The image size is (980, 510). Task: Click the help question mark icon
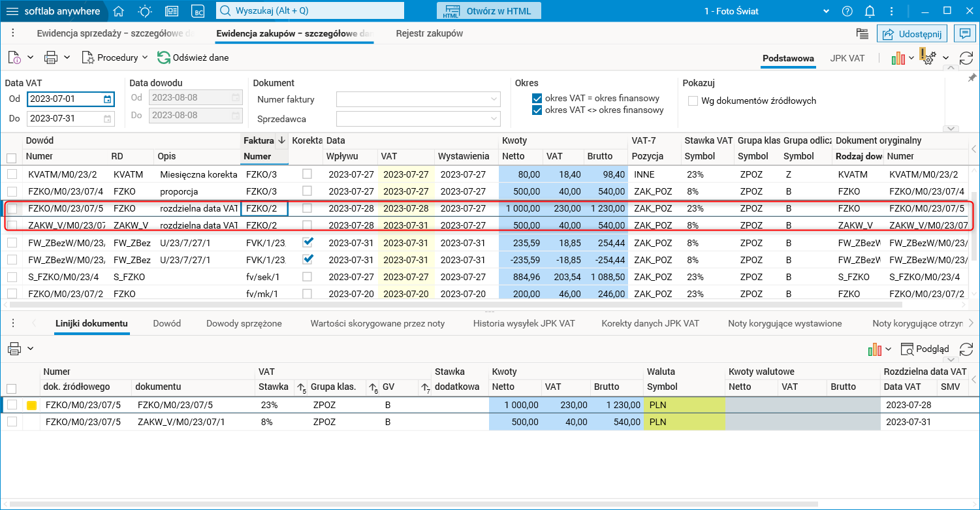[847, 11]
